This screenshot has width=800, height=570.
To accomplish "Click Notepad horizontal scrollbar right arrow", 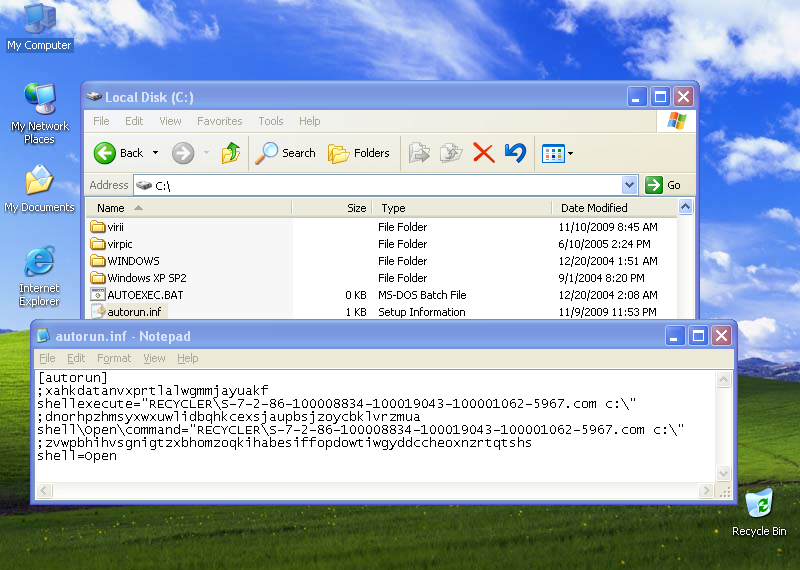I will [x=706, y=491].
